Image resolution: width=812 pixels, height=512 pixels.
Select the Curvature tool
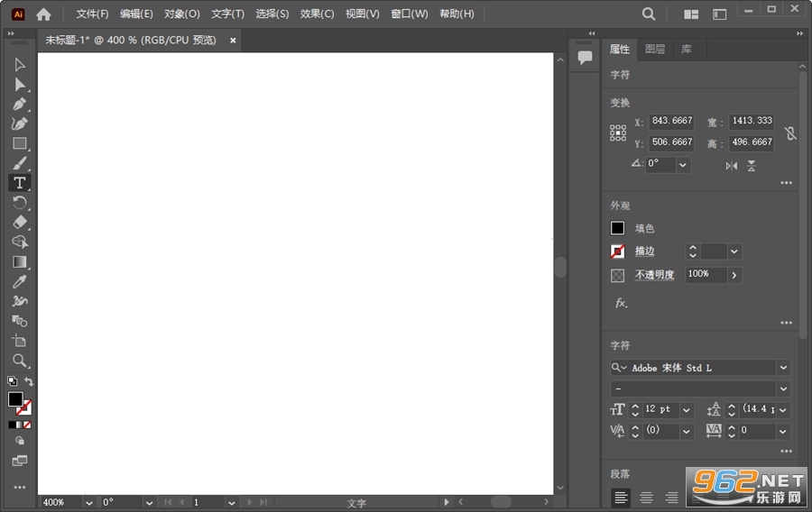[x=20, y=123]
